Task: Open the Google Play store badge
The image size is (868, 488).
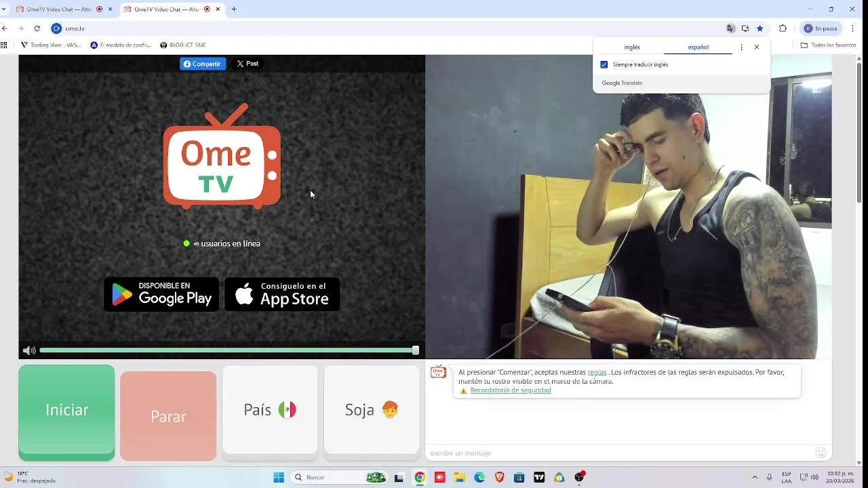Action: click(161, 294)
